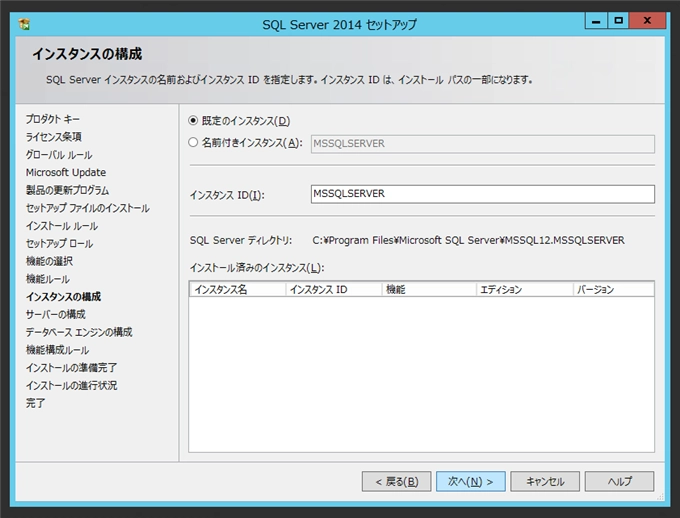
Task: Click the empty installed instances list
Action: coord(422,374)
